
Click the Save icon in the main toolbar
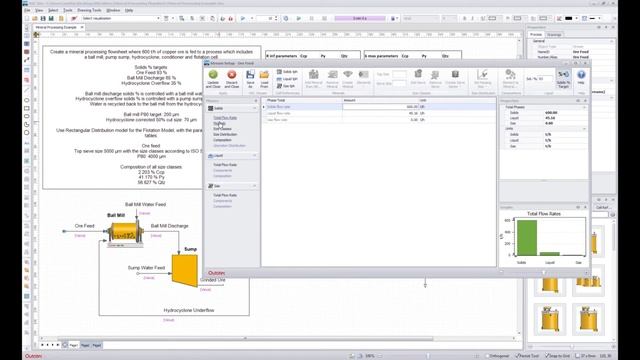pos(43,18)
